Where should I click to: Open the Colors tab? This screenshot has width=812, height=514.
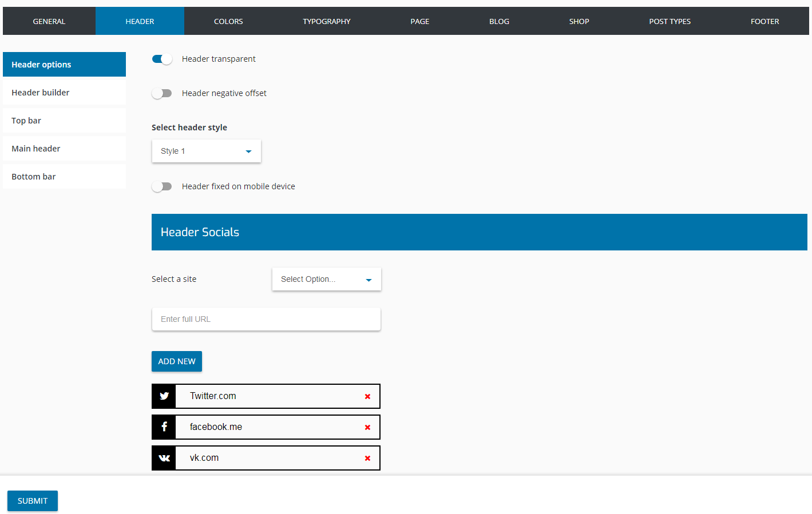point(228,21)
